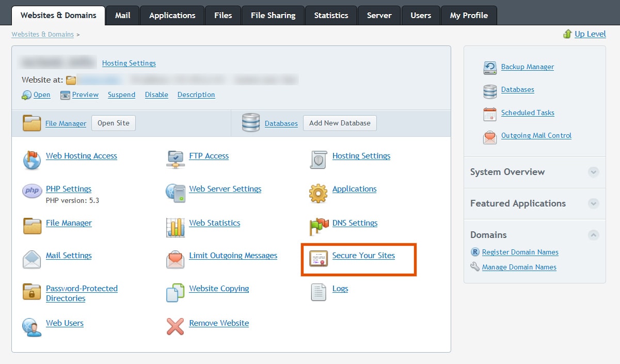
Task: Click the Secure Your Sites certificate icon
Action: click(x=319, y=259)
